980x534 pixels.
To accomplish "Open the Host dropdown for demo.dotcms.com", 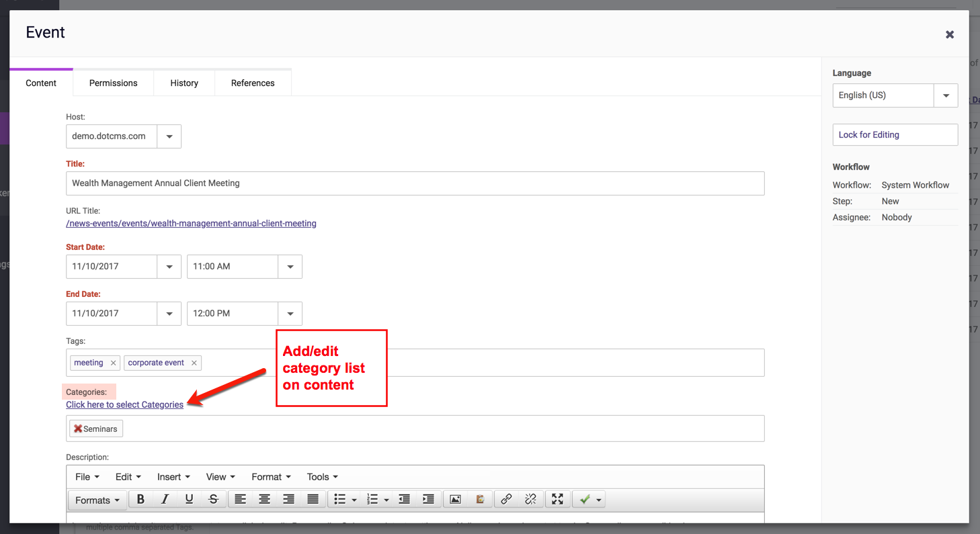I will (169, 136).
